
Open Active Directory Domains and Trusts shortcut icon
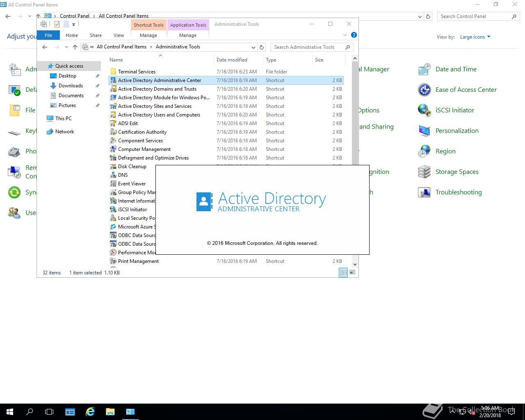click(x=113, y=89)
